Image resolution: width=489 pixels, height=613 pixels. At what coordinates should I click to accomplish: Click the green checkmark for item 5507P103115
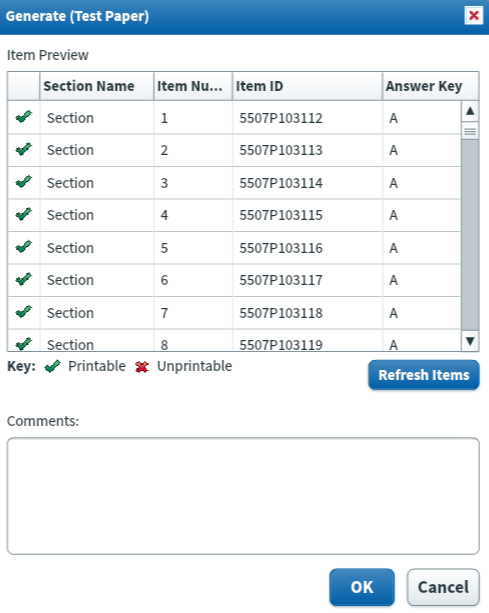click(23, 214)
